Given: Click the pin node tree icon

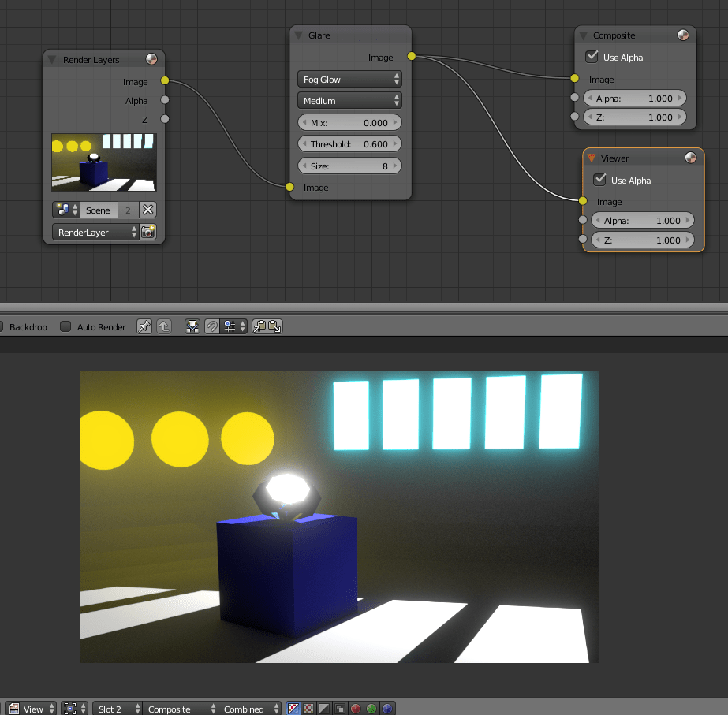Looking at the screenshot, I should 144,326.
